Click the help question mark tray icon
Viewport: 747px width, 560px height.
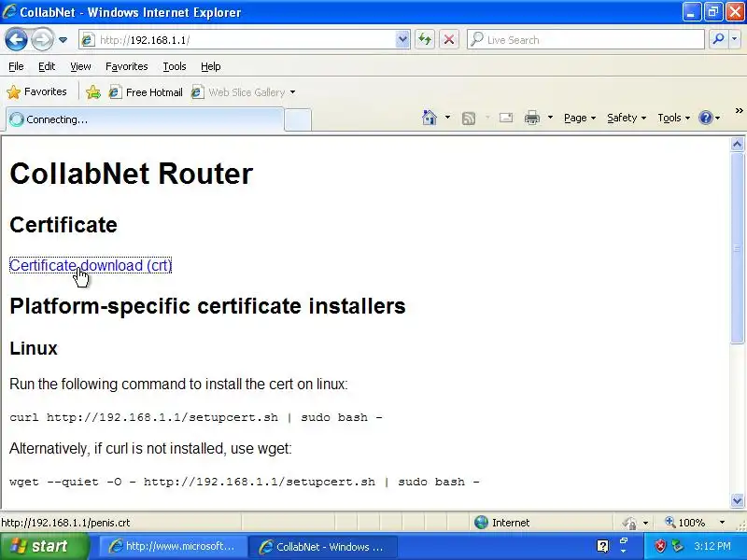602,546
